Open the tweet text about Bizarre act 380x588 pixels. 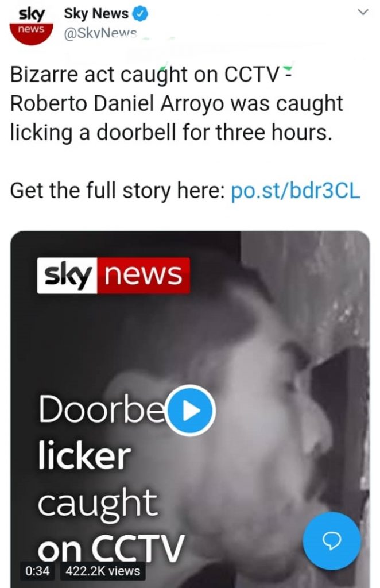176,103
